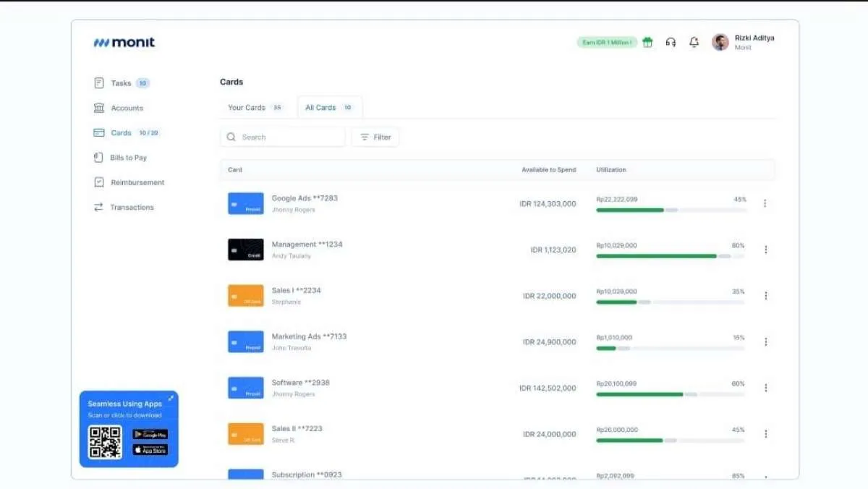Image resolution: width=868 pixels, height=489 pixels.
Task: Click the Filter button
Action: 375,137
